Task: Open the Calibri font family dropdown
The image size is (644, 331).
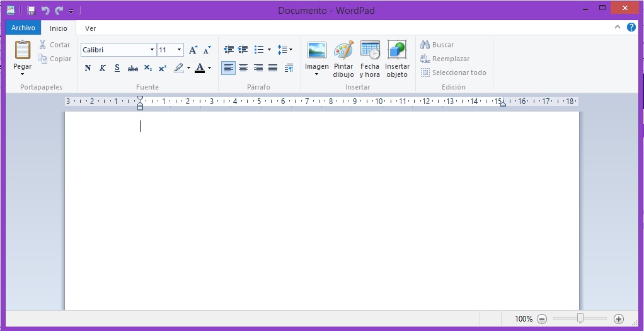Action: pyautogui.click(x=152, y=50)
